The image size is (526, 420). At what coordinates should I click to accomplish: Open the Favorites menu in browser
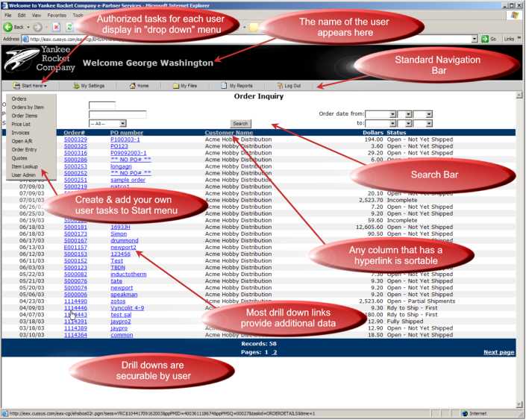(56, 15)
